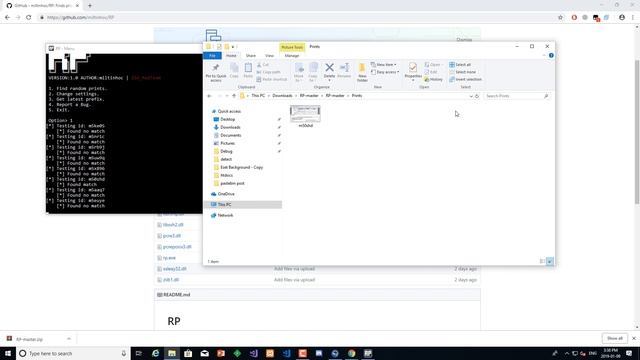The height and width of the screenshot is (360, 640).
Task: Click Invert selection in the ribbon
Action: click(465, 79)
